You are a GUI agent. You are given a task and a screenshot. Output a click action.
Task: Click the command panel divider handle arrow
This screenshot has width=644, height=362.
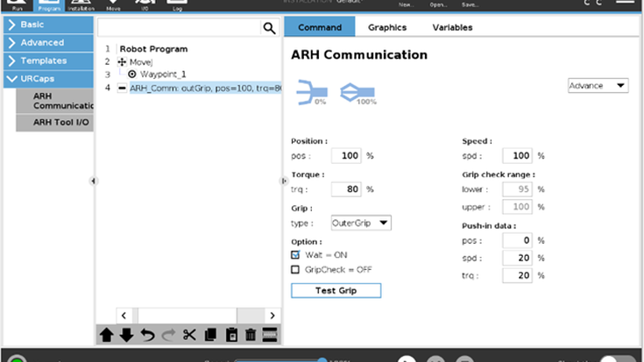click(x=284, y=181)
